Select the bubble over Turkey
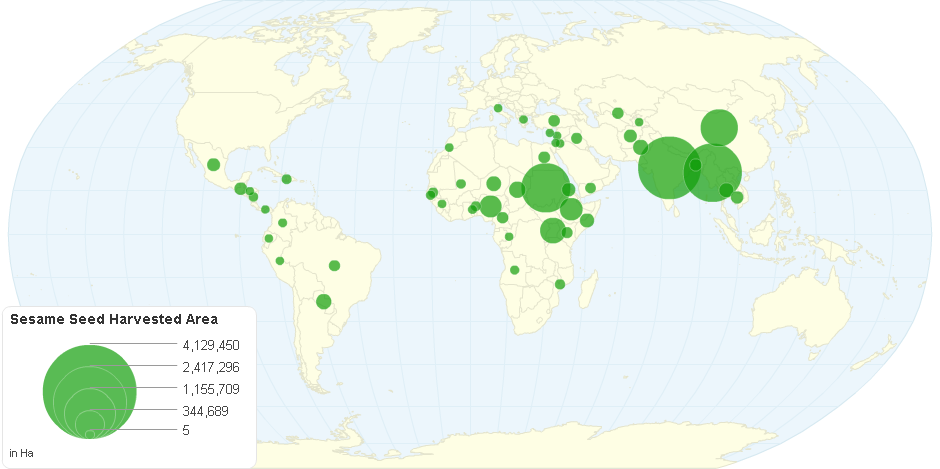The height and width of the screenshot is (469, 940). click(x=554, y=121)
